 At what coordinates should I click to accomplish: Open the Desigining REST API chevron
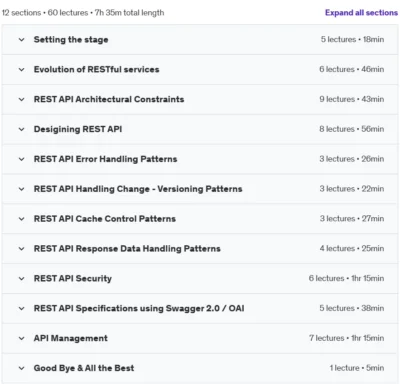tap(21, 129)
